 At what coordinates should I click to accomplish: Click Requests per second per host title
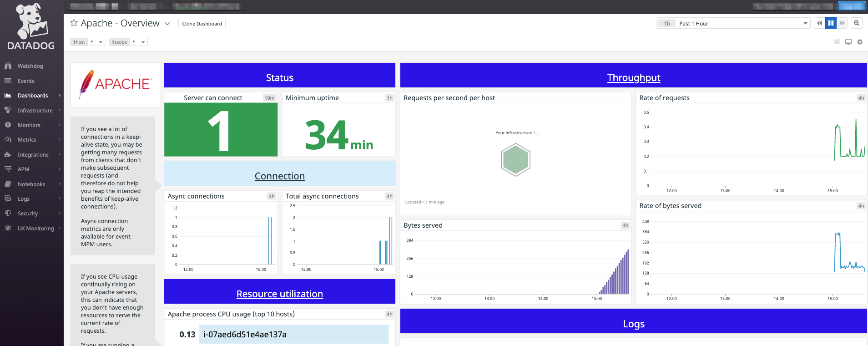pos(449,98)
